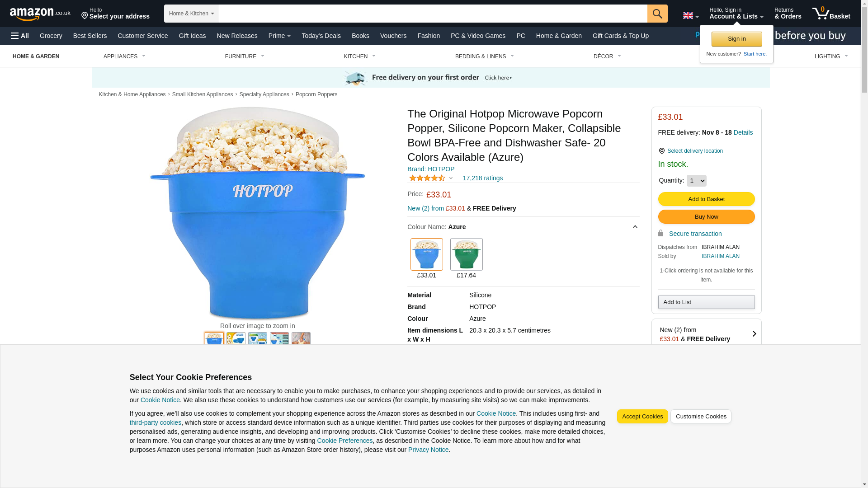Click the magnifying glass search button
Viewport: 868px width, 488px height.
coord(657,14)
